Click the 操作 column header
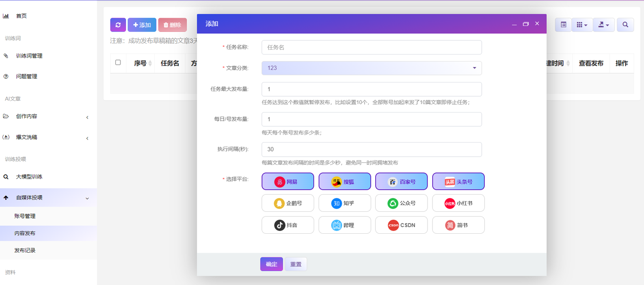 coord(621,63)
